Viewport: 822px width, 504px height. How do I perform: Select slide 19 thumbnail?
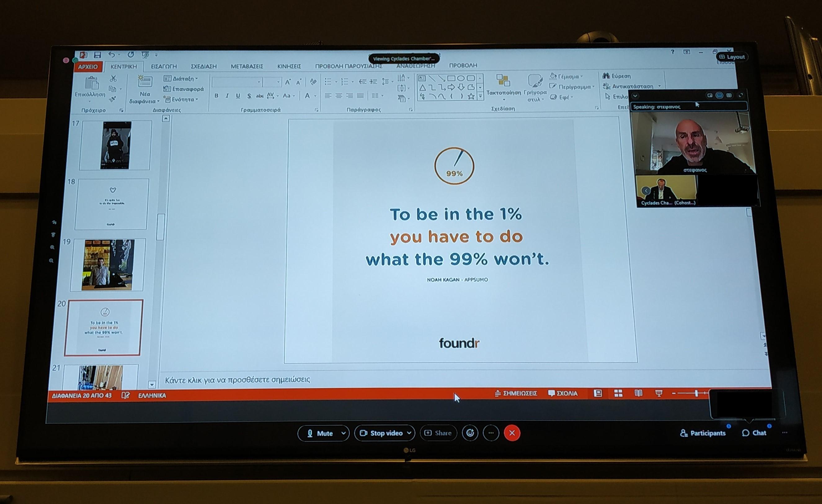pyautogui.click(x=108, y=265)
